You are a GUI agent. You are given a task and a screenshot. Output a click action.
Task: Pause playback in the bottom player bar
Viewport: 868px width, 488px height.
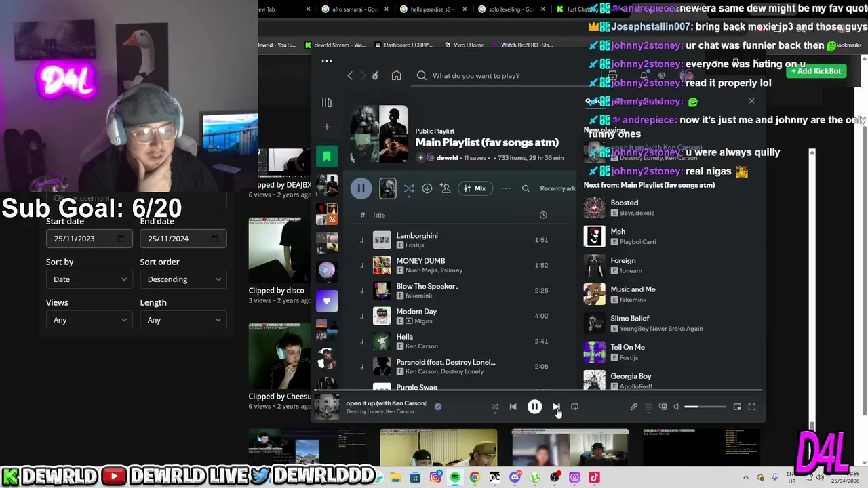[534, 407]
